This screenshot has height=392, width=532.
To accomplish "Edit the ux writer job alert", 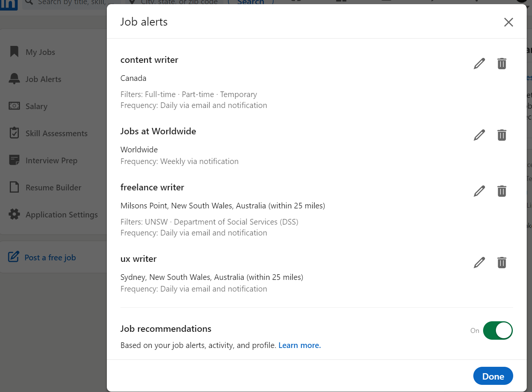I will 479,263.
